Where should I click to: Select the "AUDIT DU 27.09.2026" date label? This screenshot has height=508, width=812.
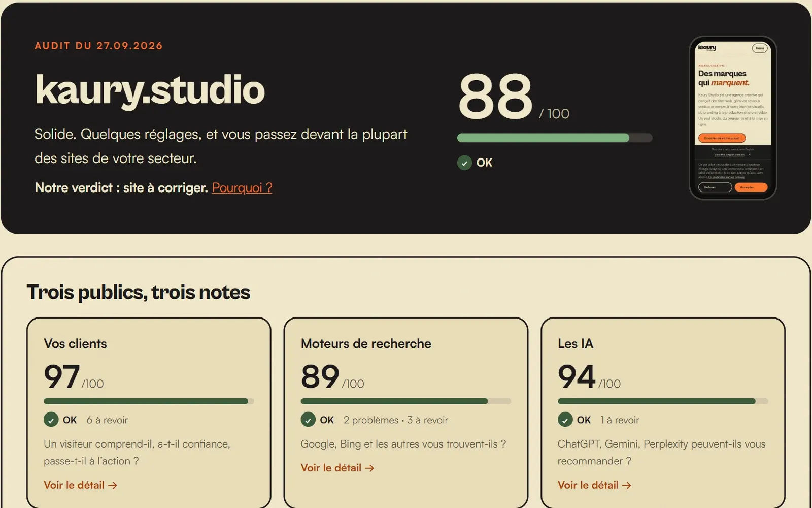coord(98,46)
